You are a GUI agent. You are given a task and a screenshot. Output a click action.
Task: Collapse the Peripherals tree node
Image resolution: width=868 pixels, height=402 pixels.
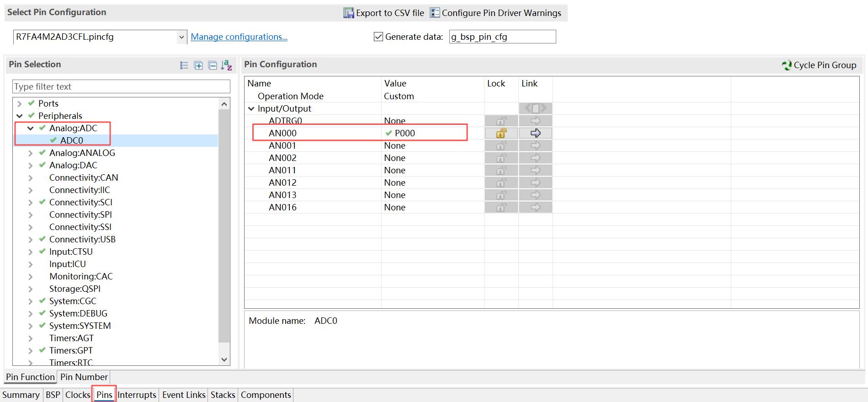tap(20, 116)
